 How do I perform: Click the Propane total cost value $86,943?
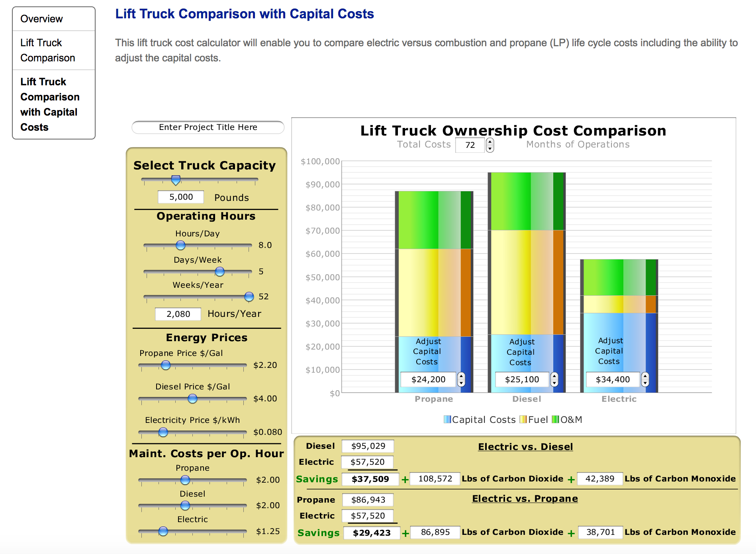point(368,500)
